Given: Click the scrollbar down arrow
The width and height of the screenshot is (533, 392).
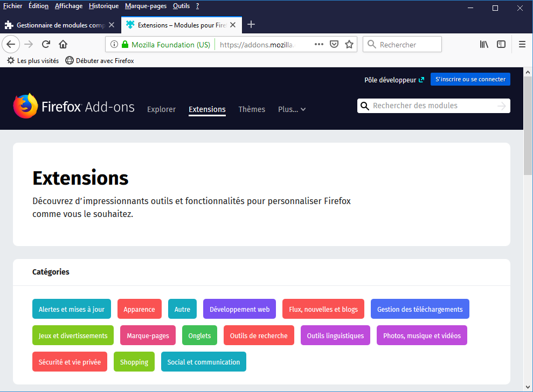Looking at the screenshot, I should 528,387.
